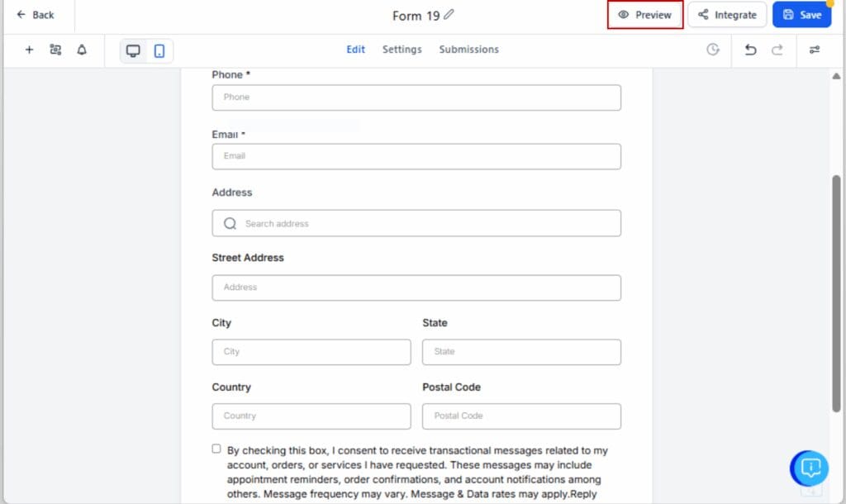Select the field reorder icon in toolbar
This screenshot has height=504, width=846.
click(55, 50)
